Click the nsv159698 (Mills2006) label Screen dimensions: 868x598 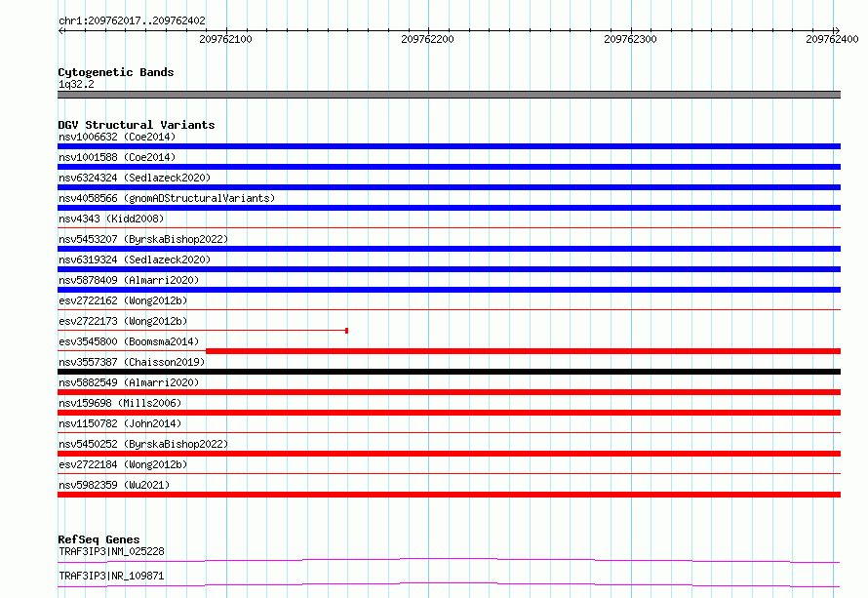coord(120,403)
